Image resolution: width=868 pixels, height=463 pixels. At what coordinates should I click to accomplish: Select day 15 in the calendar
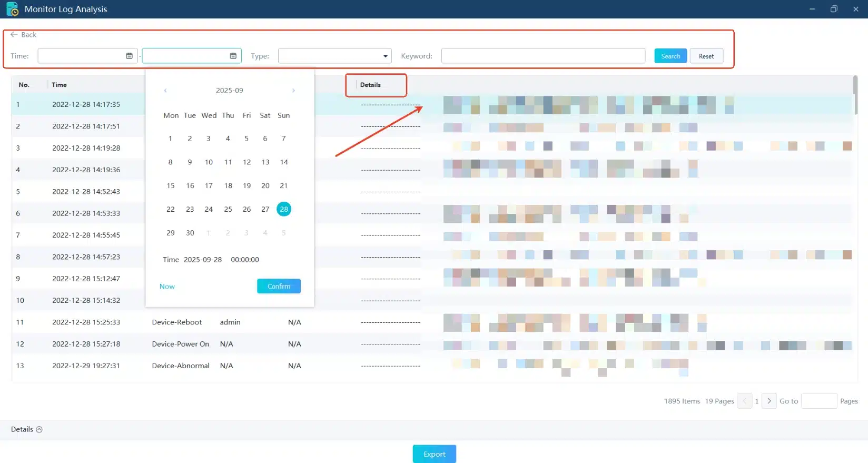pos(171,186)
